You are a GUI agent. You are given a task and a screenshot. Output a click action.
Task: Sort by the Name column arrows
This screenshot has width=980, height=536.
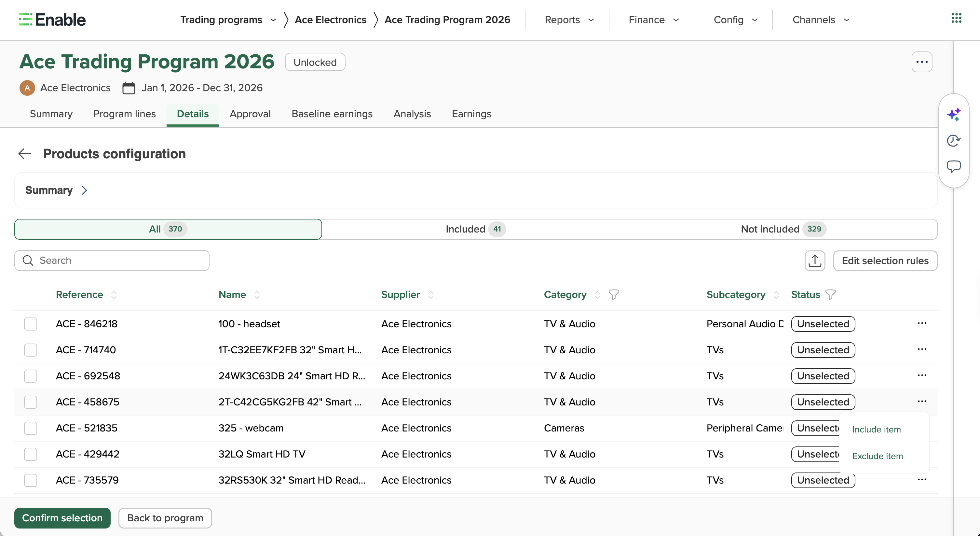(x=257, y=295)
